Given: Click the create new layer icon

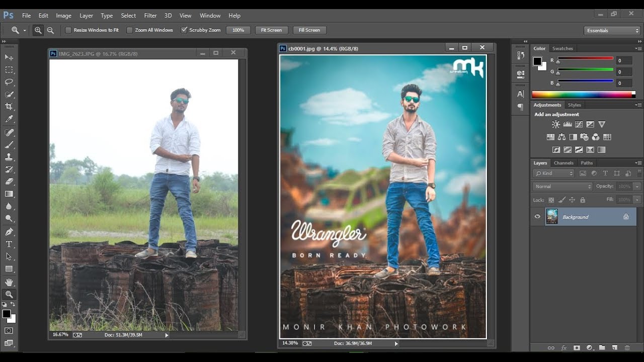Looking at the screenshot, I should pos(614,347).
